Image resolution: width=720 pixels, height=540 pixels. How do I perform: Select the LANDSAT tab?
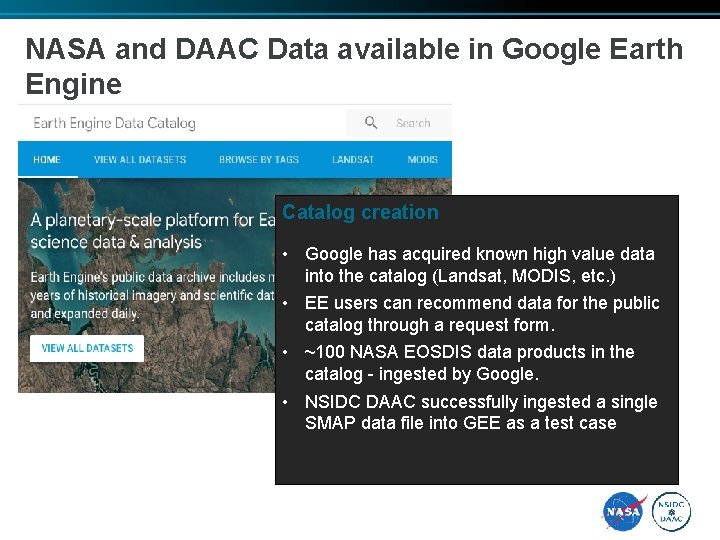pyautogui.click(x=353, y=159)
